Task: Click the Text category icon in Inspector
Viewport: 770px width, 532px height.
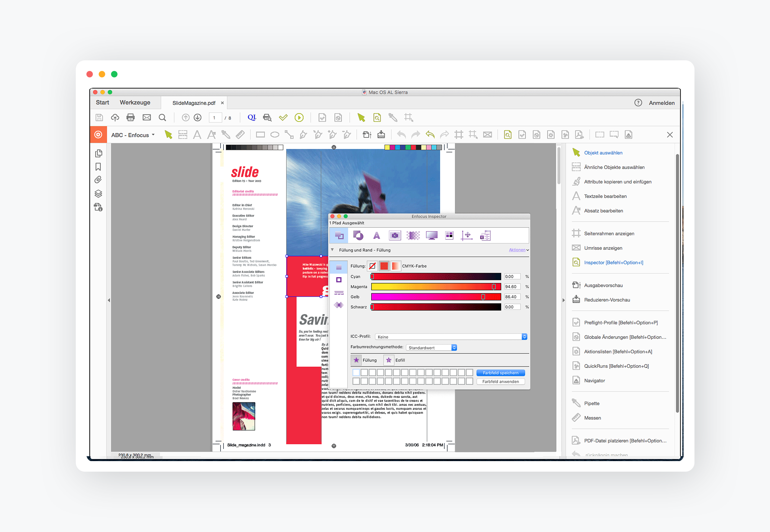Action: pyautogui.click(x=377, y=236)
